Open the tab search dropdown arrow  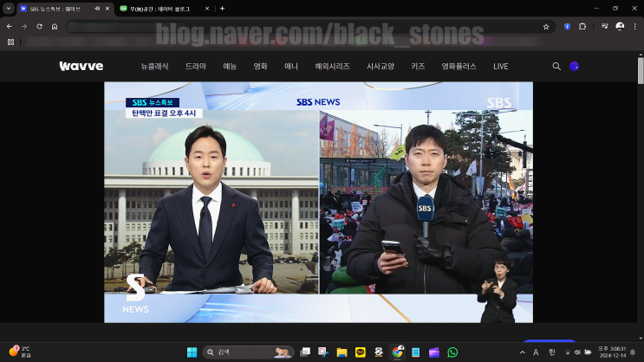tap(8, 8)
